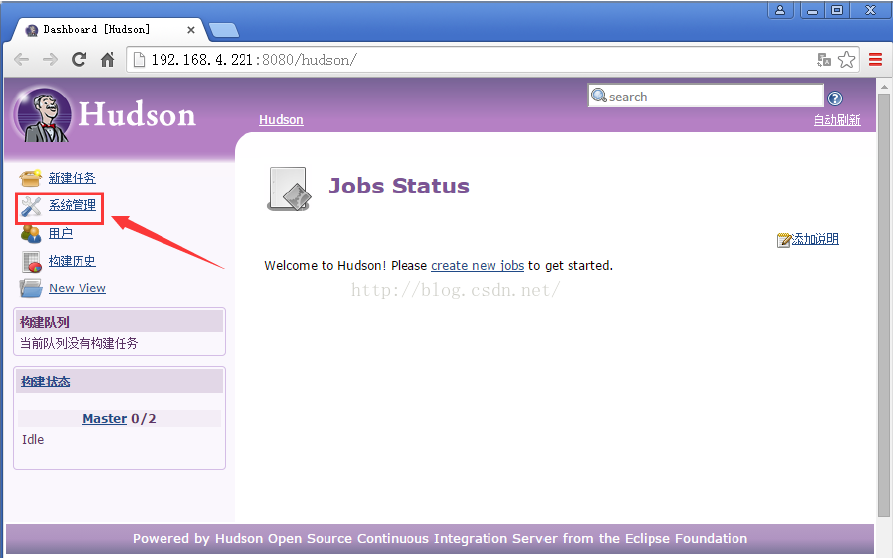The height and width of the screenshot is (558, 893).
Task: Open the Master node link
Action: (x=104, y=419)
